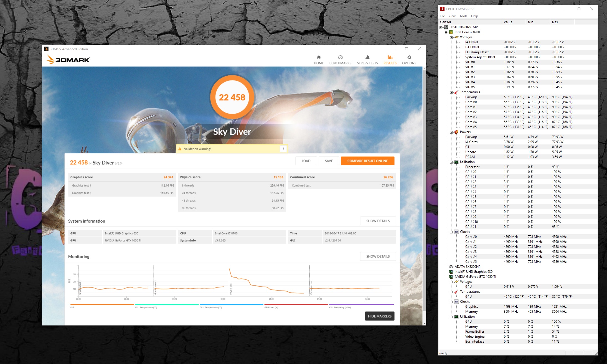
Task: Open 3DMark Options gear tab
Action: (409, 60)
